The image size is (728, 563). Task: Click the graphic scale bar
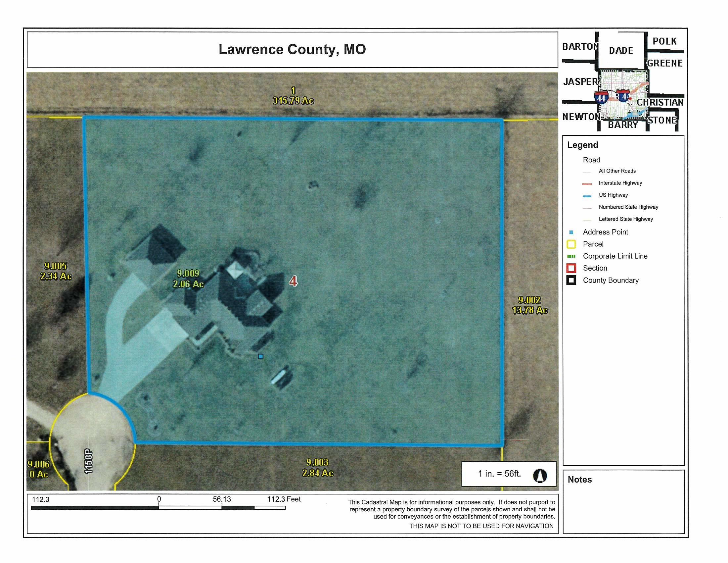point(158,508)
